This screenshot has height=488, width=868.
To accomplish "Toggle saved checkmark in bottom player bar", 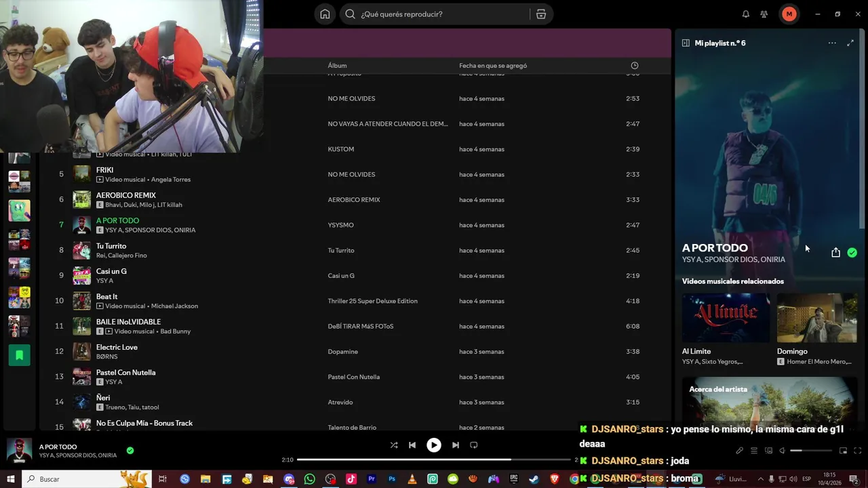I will tap(130, 450).
